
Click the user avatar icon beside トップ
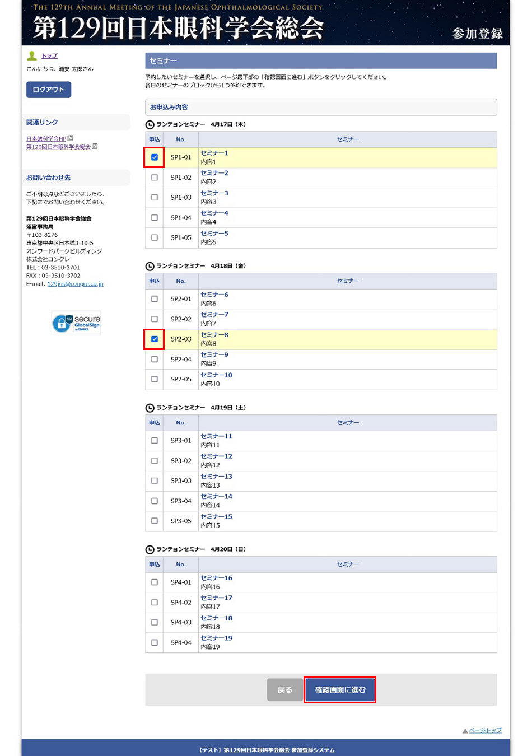[x=32, y=56]
